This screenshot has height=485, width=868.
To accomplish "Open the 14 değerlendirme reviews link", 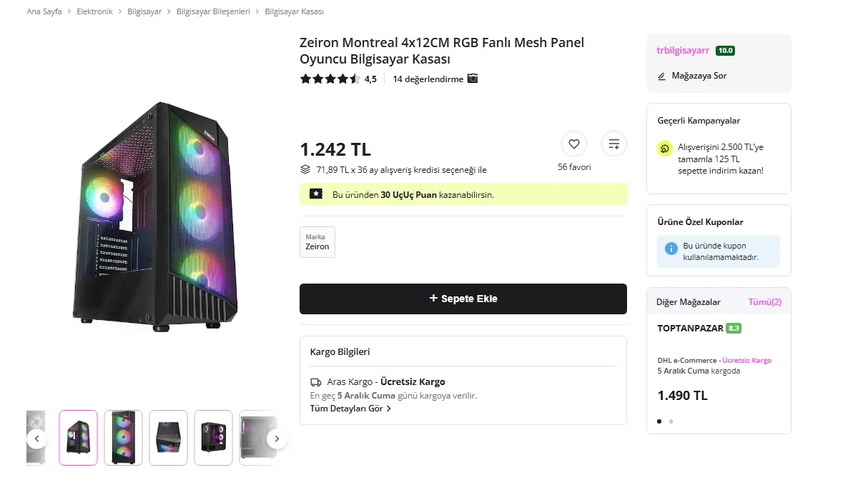I will pos(428,79).
